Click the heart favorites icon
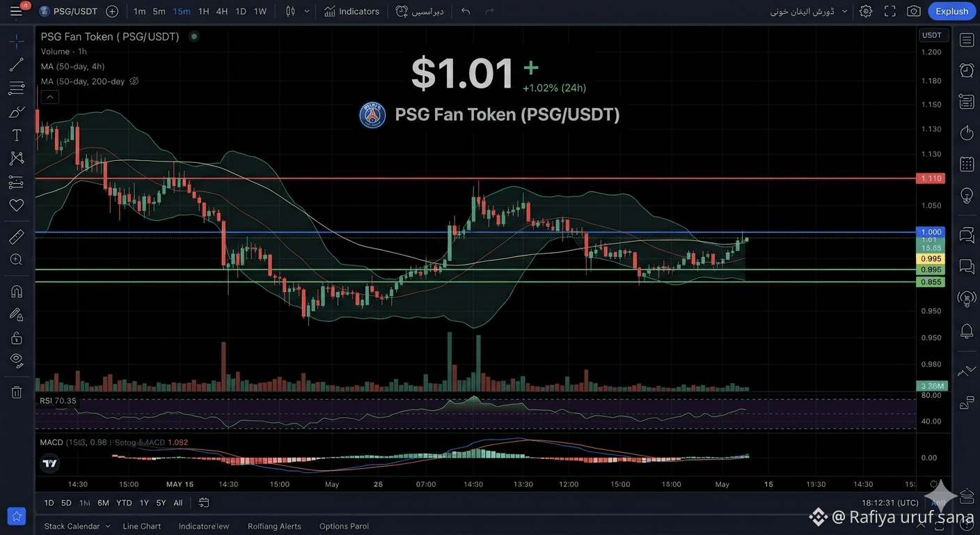This screenshot has width=980, height=535. point(17,206)
